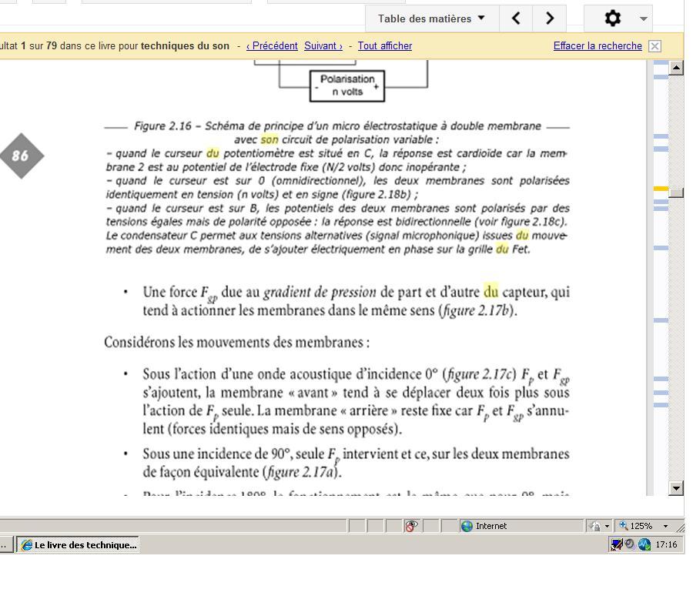Click the 'figure 2.17b' reference text
Viewport: 693px width, 616px height.
coord(476,310)
